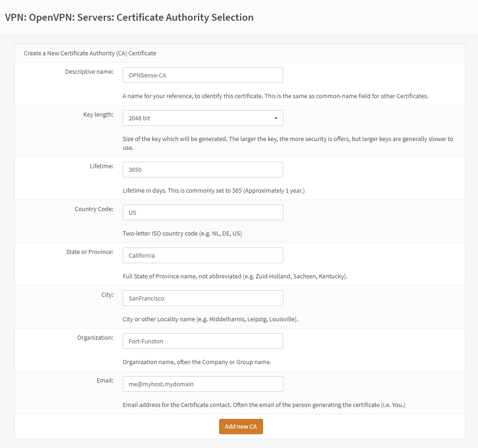Click the State or Province label
478x448 pixels.
90,252
